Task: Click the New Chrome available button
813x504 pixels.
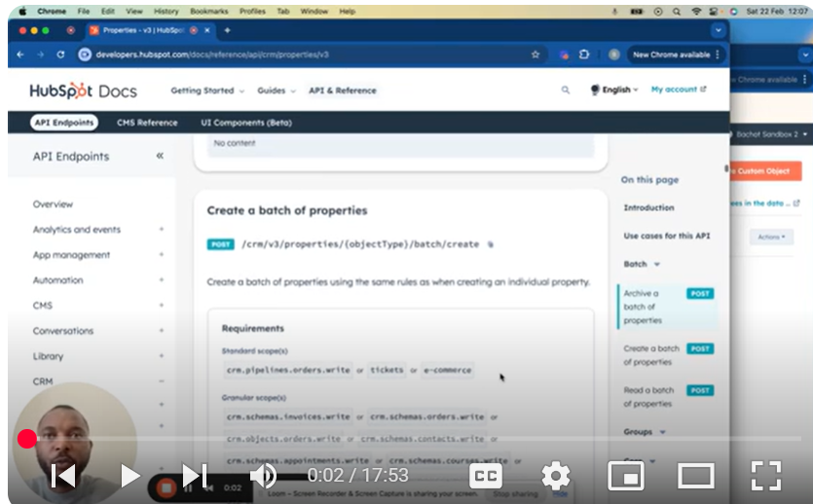Action: (671, 54)
